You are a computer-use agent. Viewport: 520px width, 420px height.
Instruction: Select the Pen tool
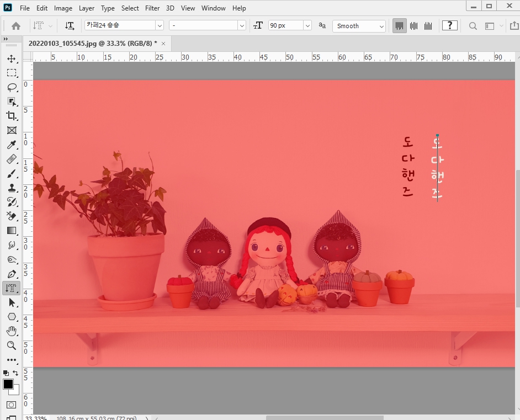tap(12, 274)
